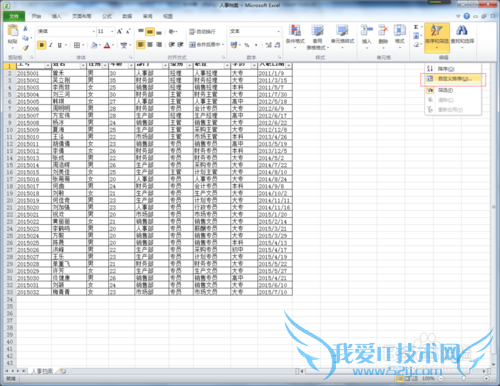Screen dimensions: 500x386
Task: Toggle middle vertical alignment
Action: tap(150, 32)
